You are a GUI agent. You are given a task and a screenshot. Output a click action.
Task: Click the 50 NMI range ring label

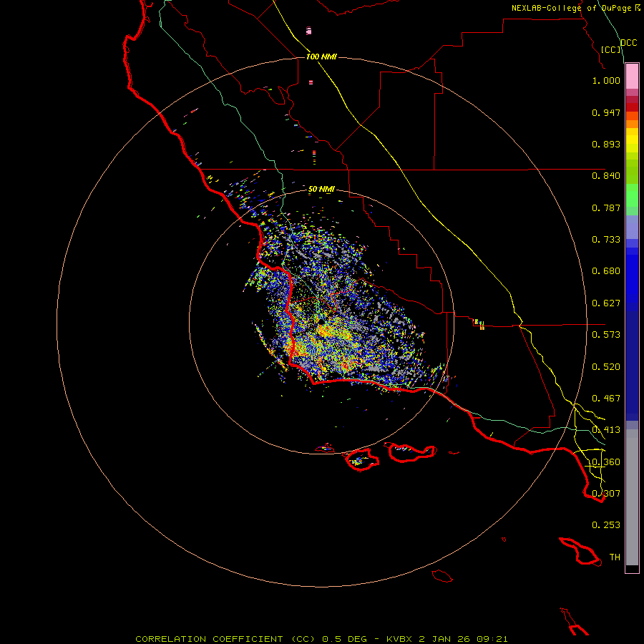click(321, 190)
